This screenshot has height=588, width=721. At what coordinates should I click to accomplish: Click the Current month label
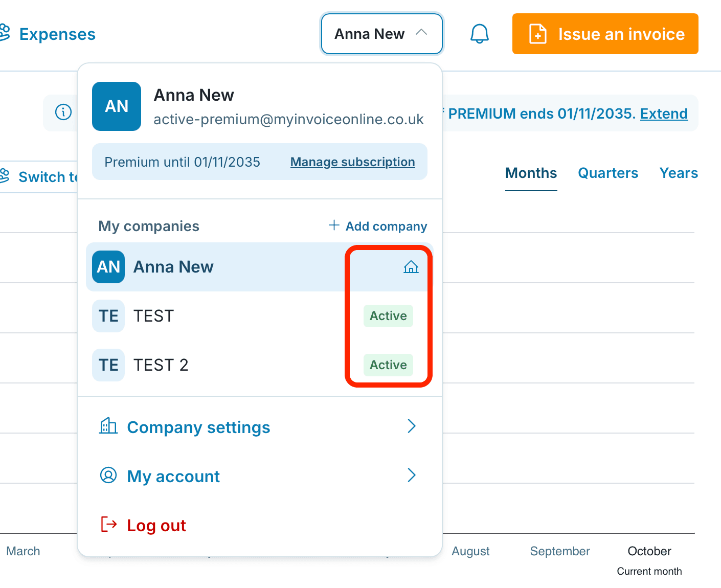click(649, 571)
